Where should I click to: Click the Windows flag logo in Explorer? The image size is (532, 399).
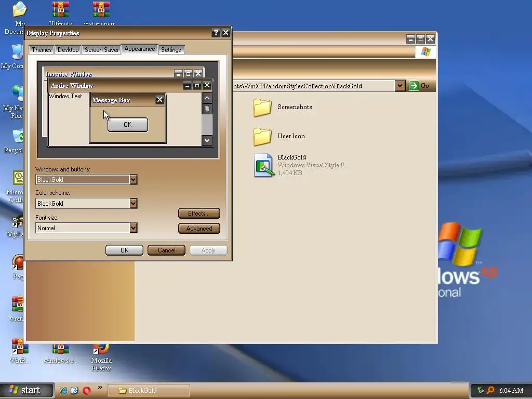click(x=426, y=52)
